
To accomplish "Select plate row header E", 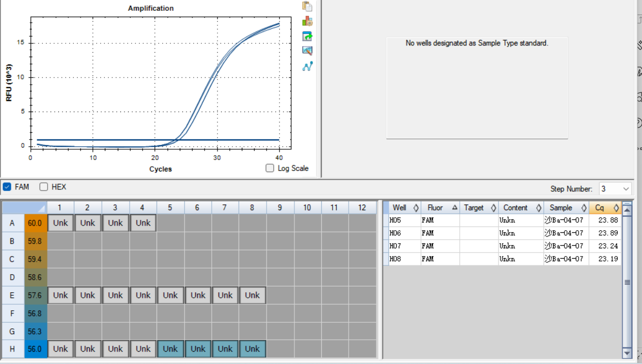I will tap(12, 295).
